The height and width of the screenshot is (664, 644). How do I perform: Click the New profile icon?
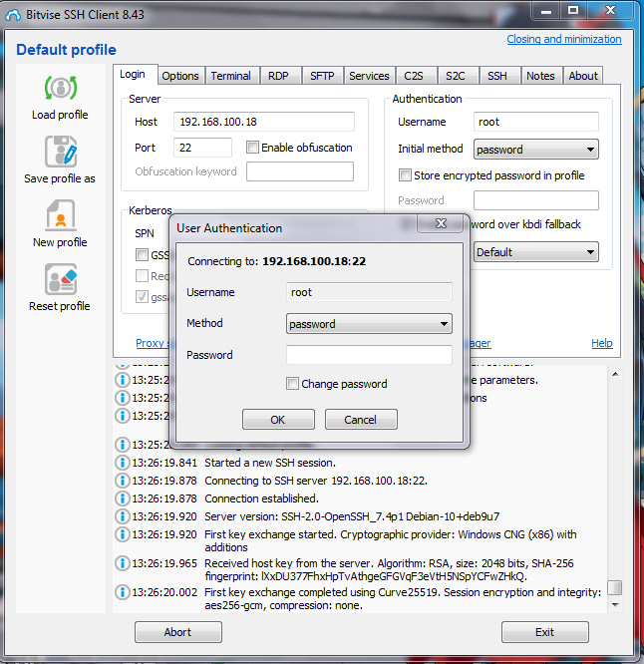[61, 215]
